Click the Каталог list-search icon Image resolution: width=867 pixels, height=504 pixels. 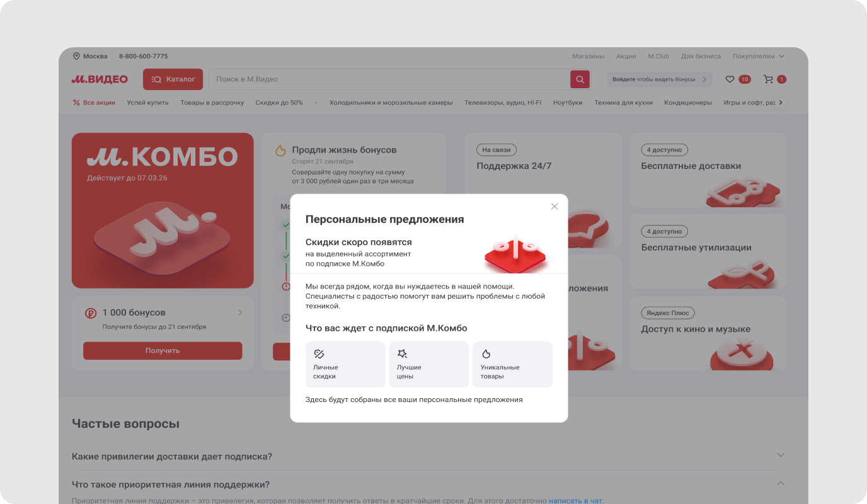click(x=157, y=79)
